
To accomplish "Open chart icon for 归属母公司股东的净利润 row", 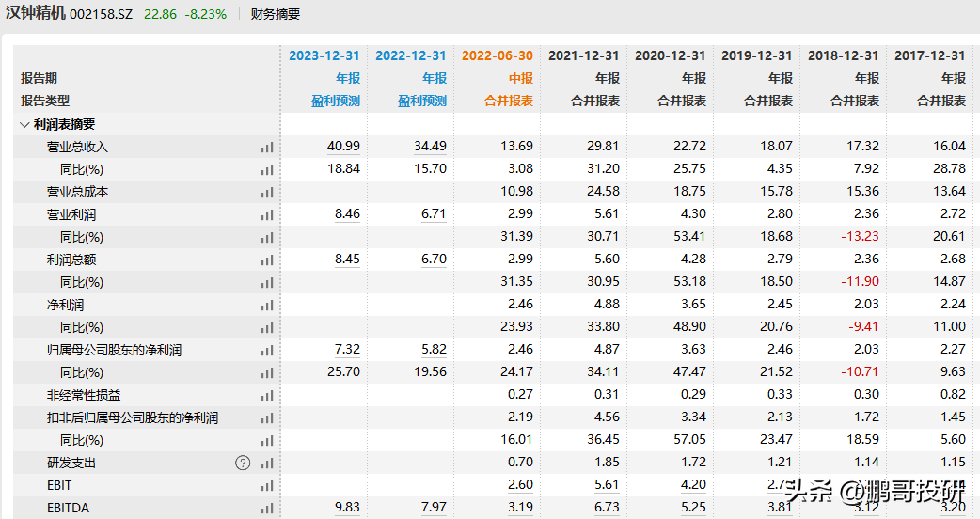I will pyautogui.click(x=267, y=351).
